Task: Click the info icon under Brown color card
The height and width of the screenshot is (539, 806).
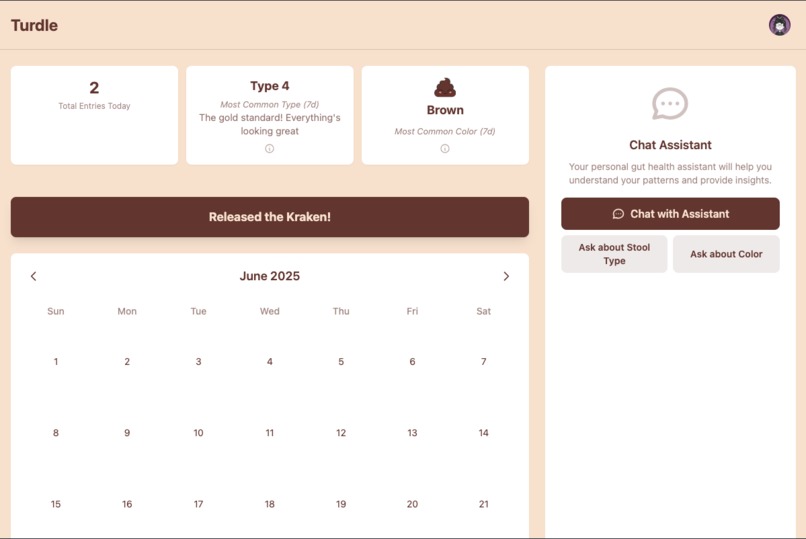Action: 445,148
